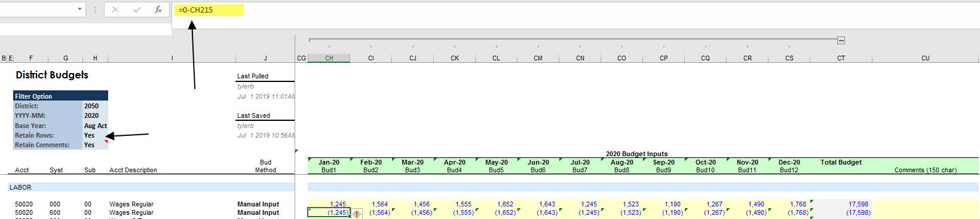Click the Feb-20 value 1,564 cell
The width and height of the screenshot is (980, 219).
tap(371, 204)
